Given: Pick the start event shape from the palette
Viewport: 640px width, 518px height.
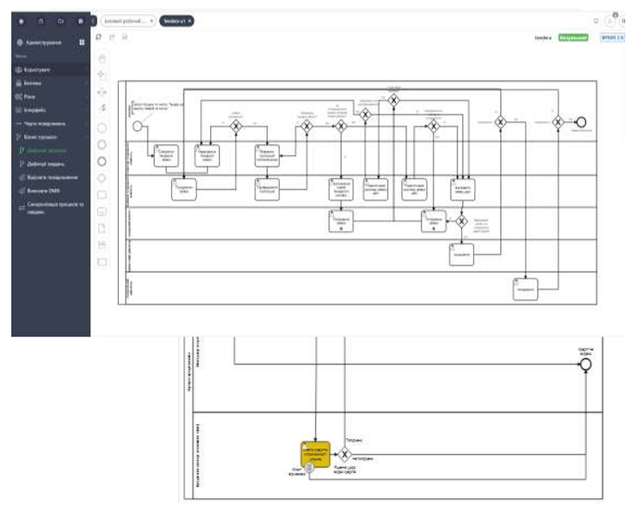Looking at the screenshot, I should pyautogui.click(x=102, y=128).
